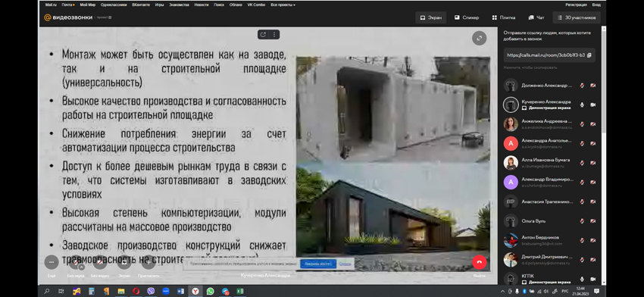Image resolution: width=644 pixels, height=297 pixels.
Task: Open Все проекты dropdown in top bar
Action: coord(283,5)
